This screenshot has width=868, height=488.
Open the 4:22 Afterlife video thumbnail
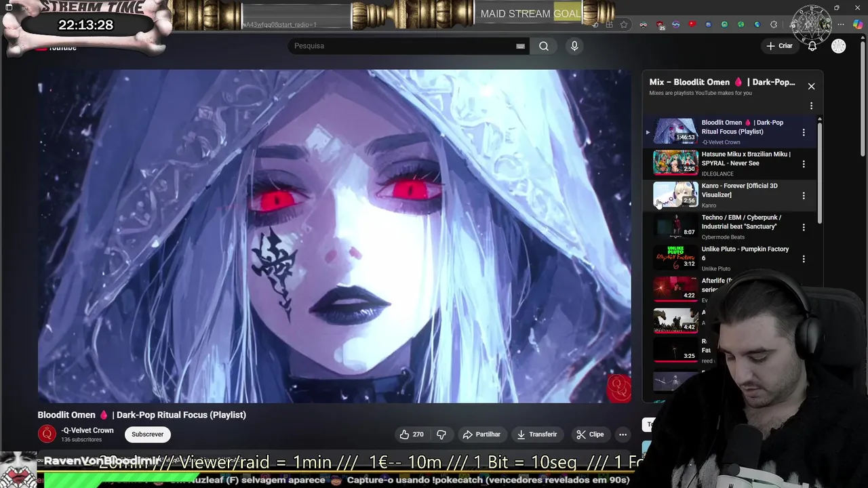click(x=675, y=290)
